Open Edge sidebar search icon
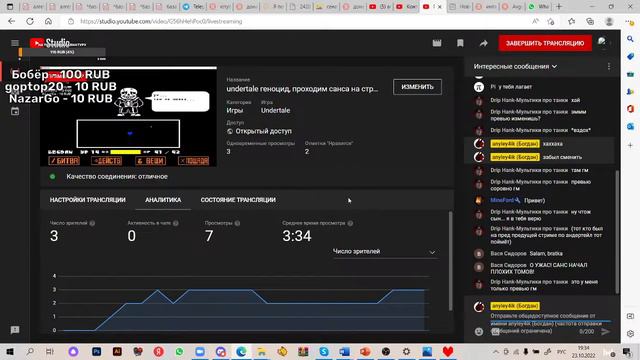Screen dimensions: 640x360 tap(630, 39)
